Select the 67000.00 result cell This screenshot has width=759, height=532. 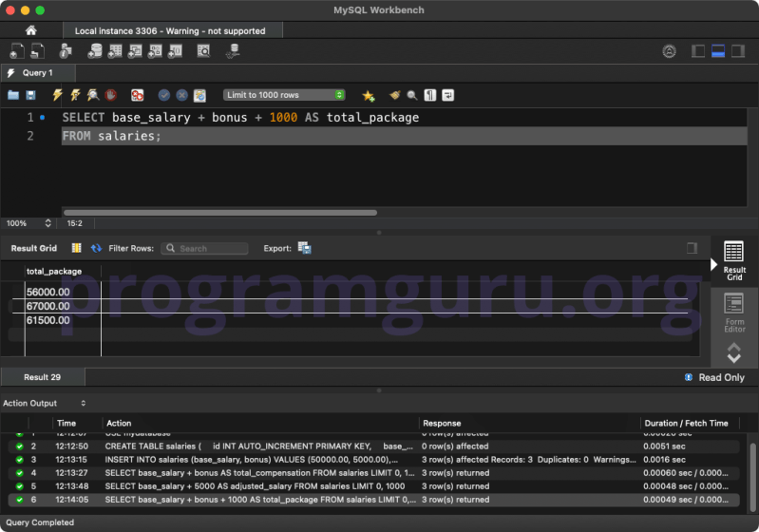tap(63, 306)
